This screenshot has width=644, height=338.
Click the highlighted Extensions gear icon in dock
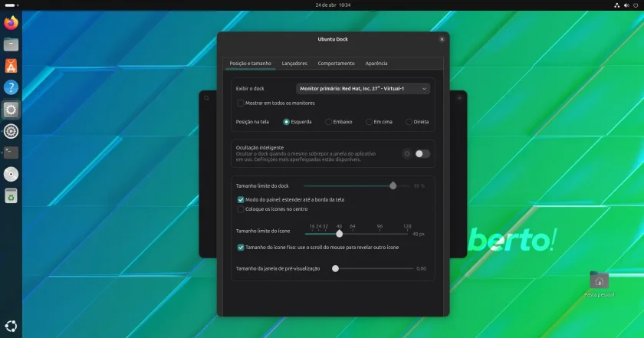(x=11, y=110)
